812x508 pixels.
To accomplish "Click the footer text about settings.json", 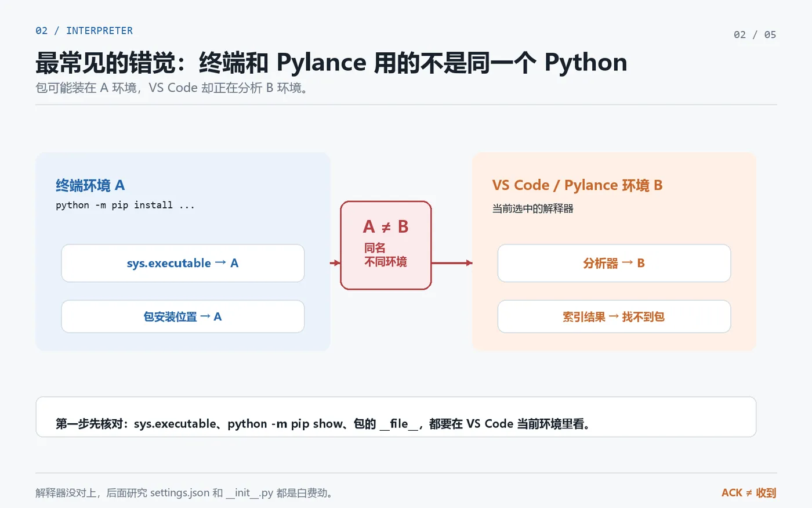I will click(184, 493).
